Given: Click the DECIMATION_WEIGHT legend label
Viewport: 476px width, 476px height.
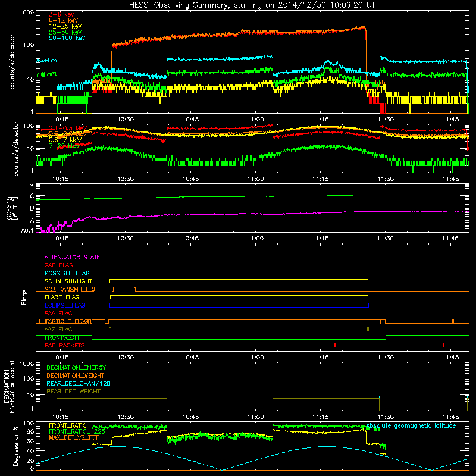Looking at the screenshot, I should pyautogui.click(x=76, y=375).
